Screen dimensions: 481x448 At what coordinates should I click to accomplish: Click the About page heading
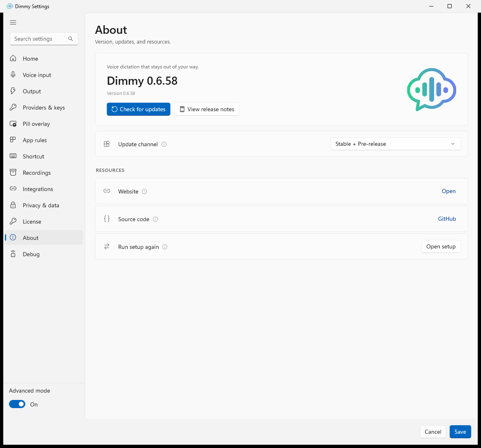[111, 30]
